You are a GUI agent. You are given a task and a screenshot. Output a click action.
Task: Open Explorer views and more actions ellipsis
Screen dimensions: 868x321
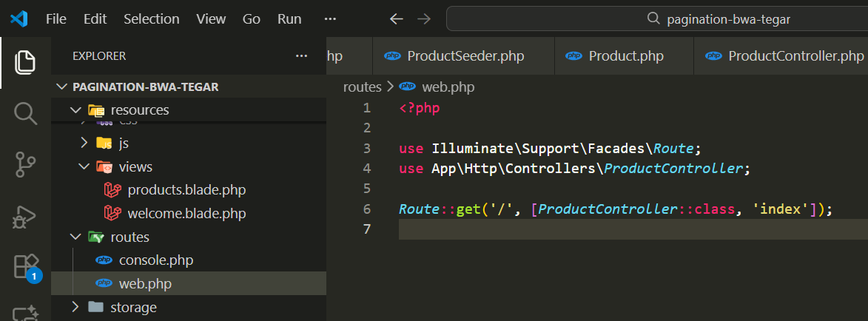coord(301,56)
